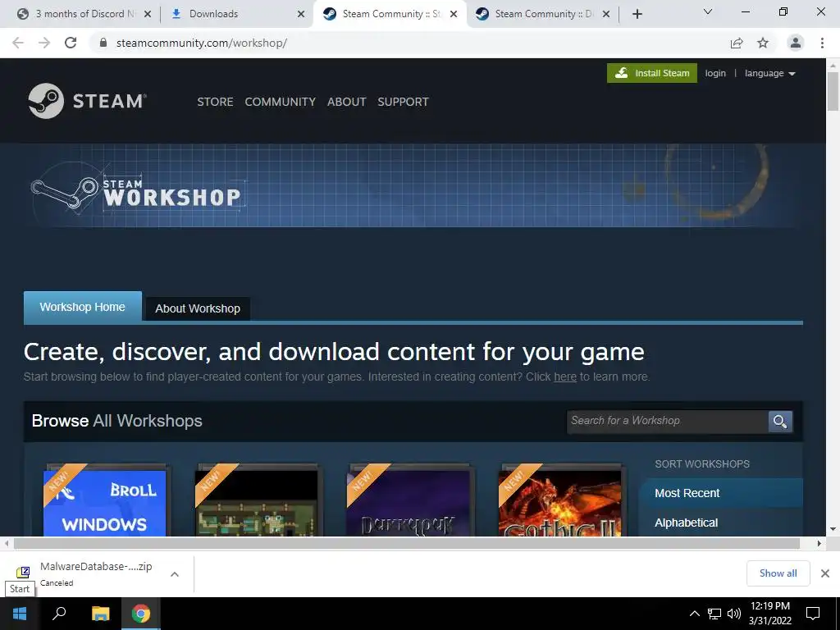Open Windows taskbar search
Image resolution: width=840 pixels, height=630 pixels.
[59, 614]
